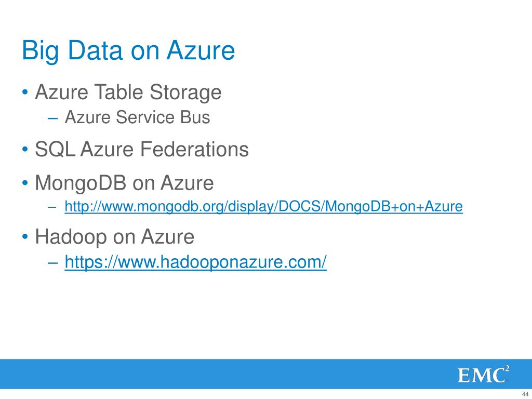Click the blue footer banner
Image resolution: width=532 pixels, height=399 pixels.
pyautogui.click(x=266, y=374)
